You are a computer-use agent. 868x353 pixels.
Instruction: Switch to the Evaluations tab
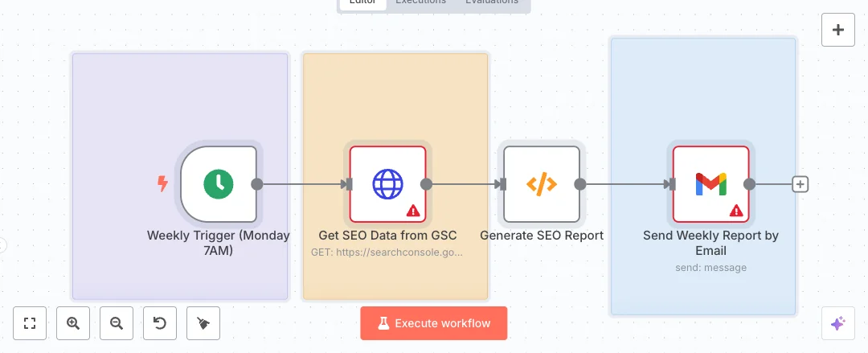coord(492,2)
